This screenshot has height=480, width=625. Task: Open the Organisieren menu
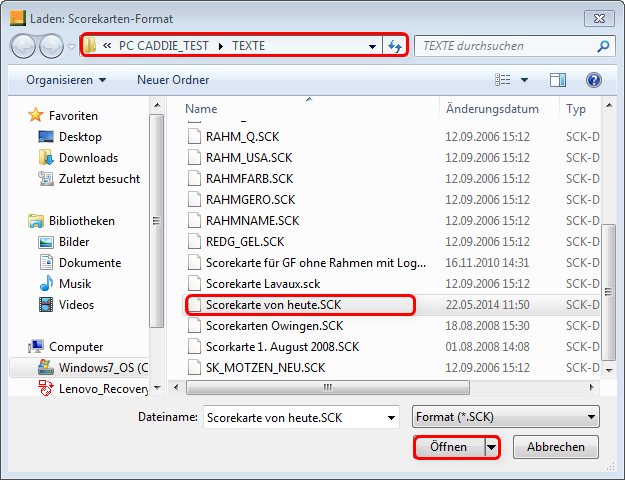[x=66, y=80]
